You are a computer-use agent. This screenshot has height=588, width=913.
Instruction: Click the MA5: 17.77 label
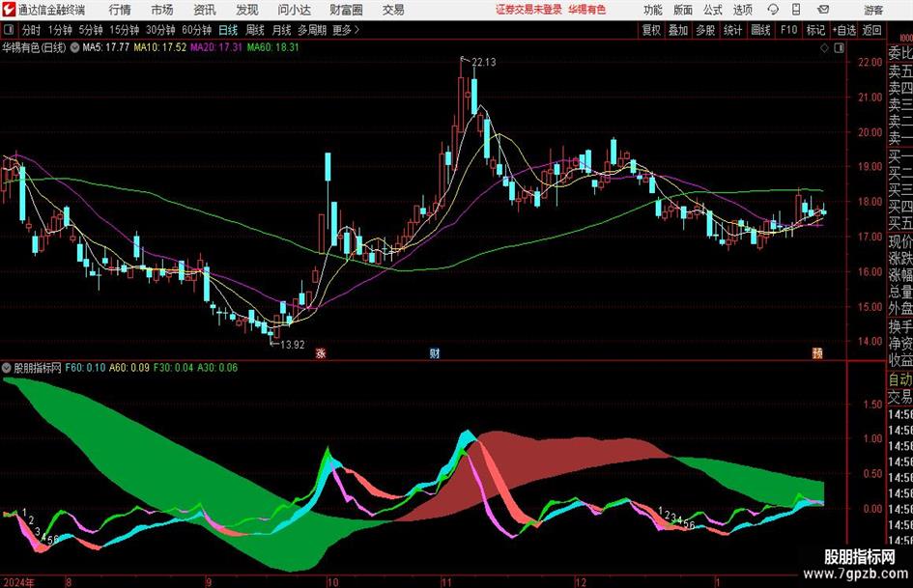(x=105, y=47)
